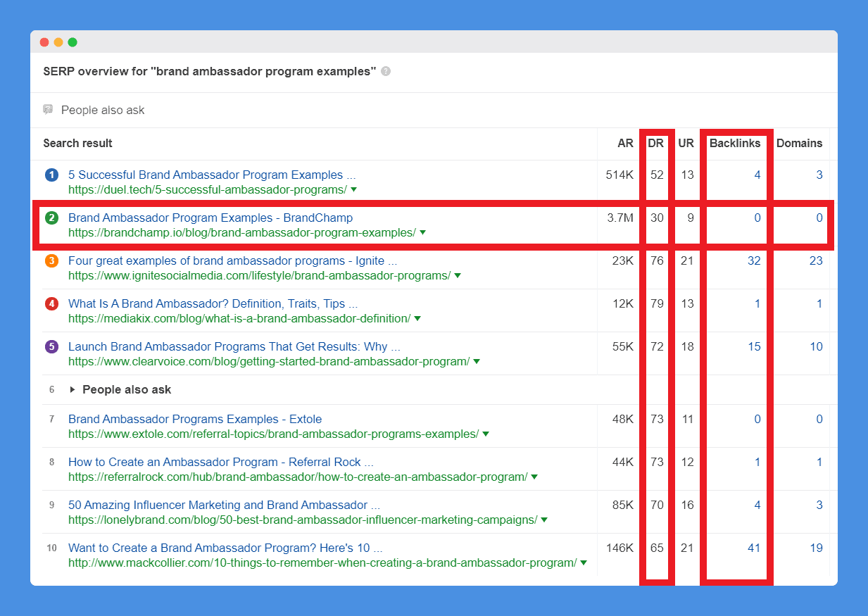Open the dropdown arrow after the extole.com URL
The height and width of the screenshot is (616, 868).
tap(486, 434)
